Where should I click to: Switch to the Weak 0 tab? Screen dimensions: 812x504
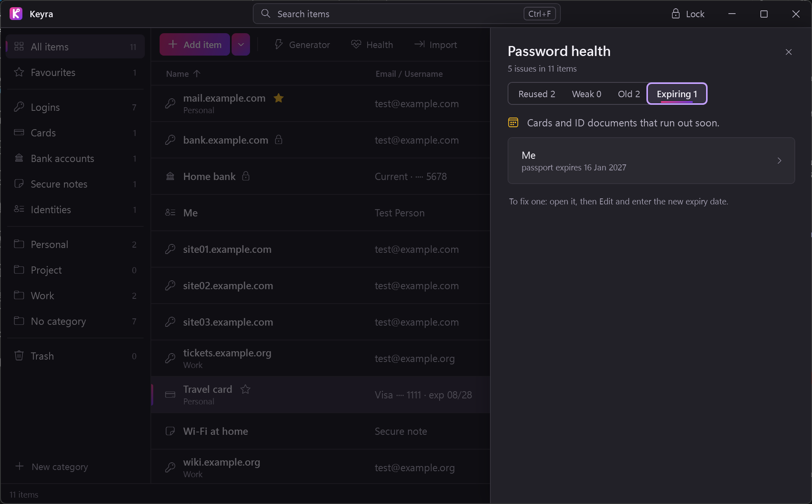point(586,94)
